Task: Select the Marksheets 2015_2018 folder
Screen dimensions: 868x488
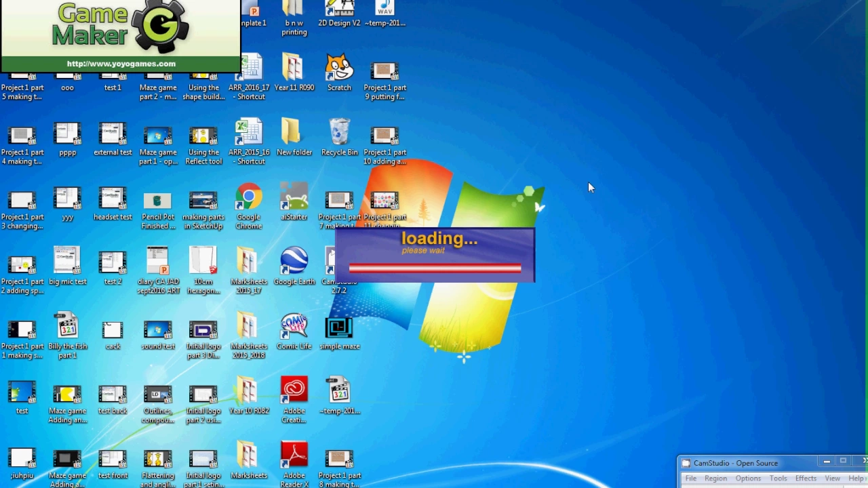Action: [249, 336]
